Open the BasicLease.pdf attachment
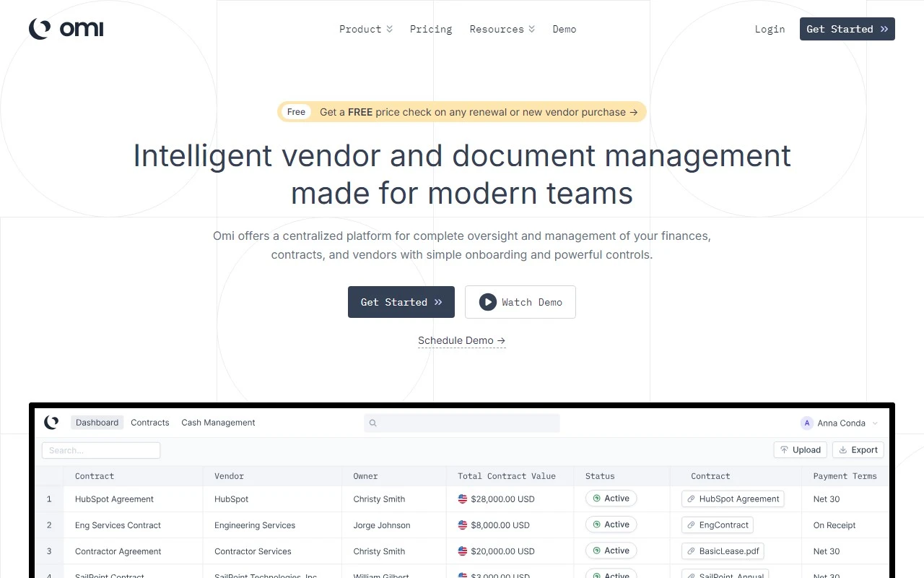924x578 pixels. [x=723, y=551]
